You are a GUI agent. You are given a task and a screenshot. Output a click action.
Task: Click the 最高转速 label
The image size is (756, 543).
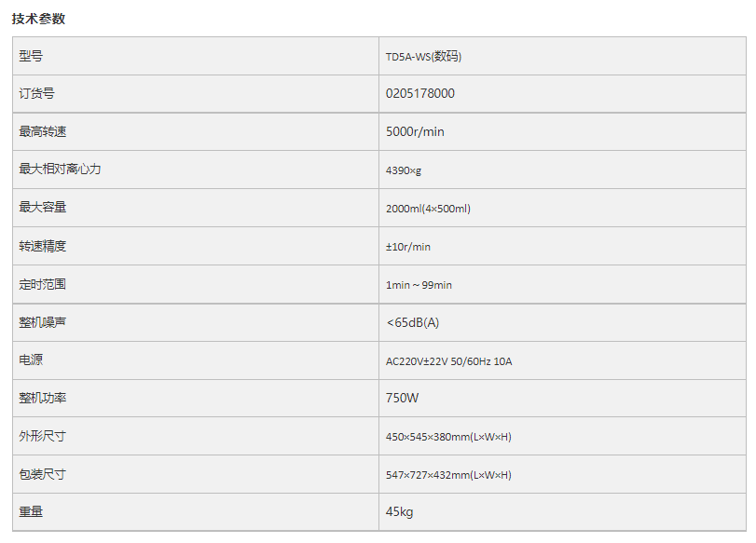click(43, 131)
